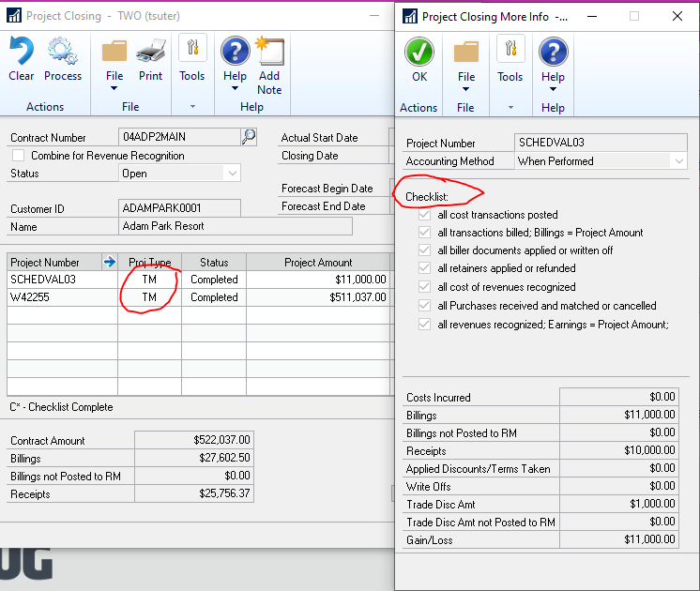Toggle 'all retainers applied or refunded' checkbox

[425, 269]
